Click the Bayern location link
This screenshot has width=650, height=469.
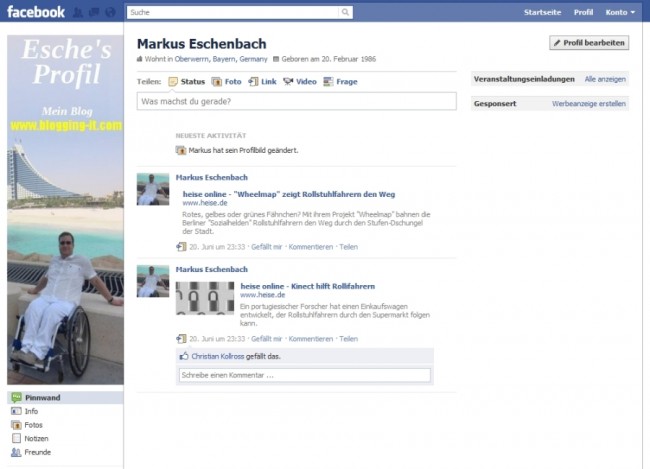(x=224, y=59)
